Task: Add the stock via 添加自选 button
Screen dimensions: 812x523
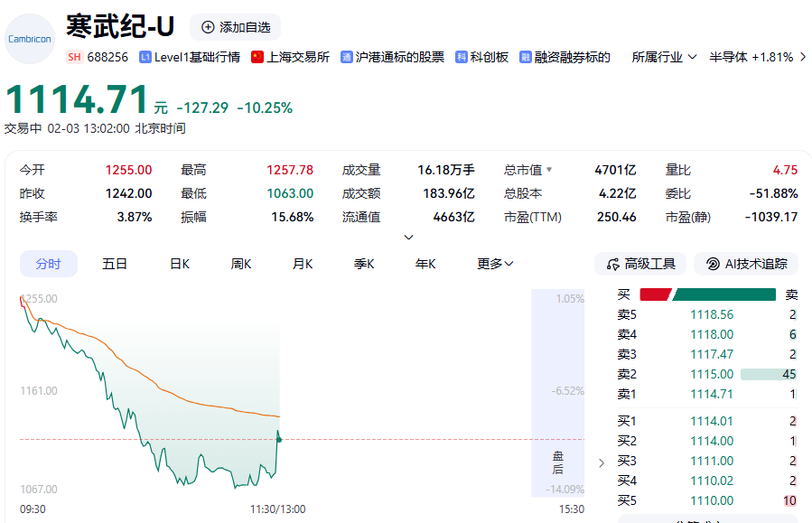Action: point(235,27)
